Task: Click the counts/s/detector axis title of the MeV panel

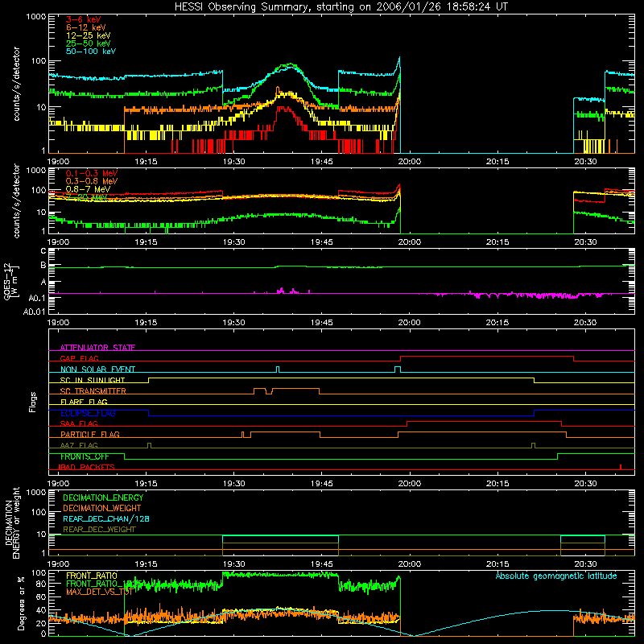Action: (16, 200)
